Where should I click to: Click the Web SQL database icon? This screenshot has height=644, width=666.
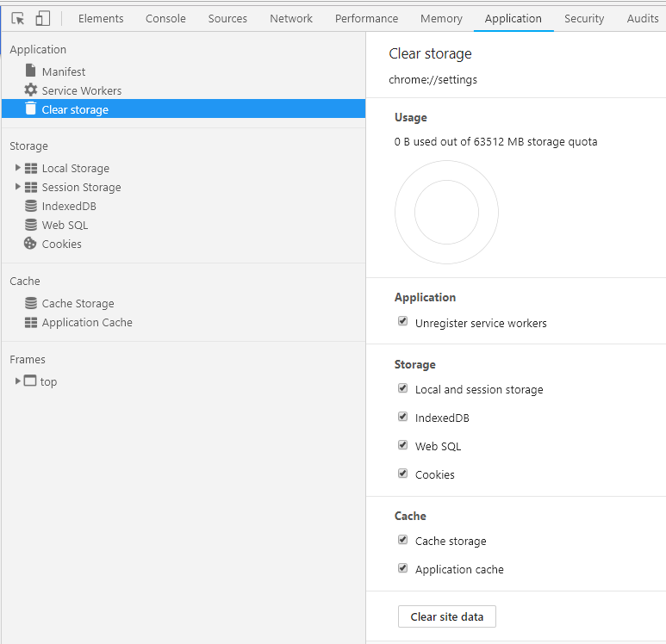pyautogui.click(x=30, y=225)
